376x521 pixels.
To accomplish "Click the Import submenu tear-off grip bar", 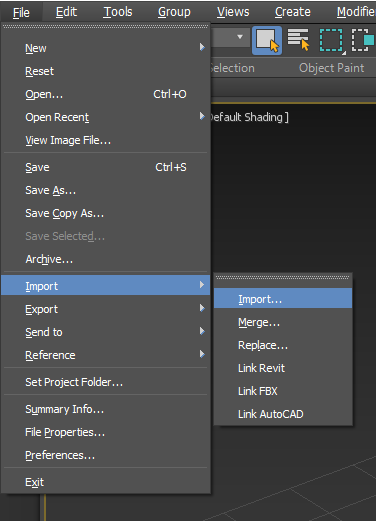I will (283, 277).
